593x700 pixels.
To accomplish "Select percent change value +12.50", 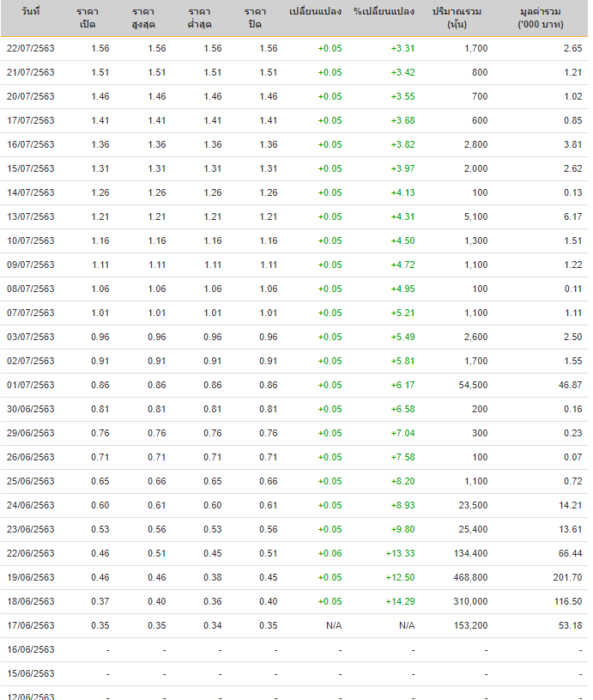I will coord(400,578).
